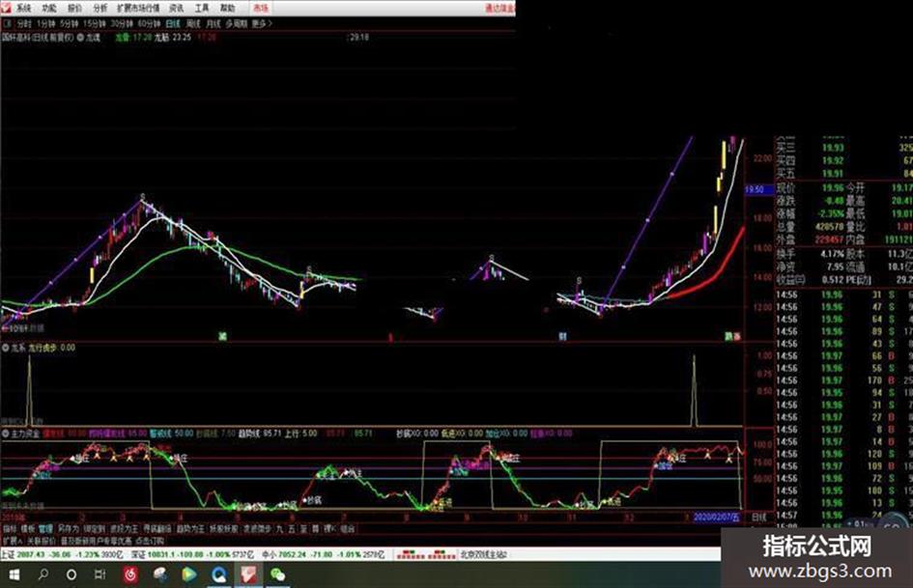Open the 指标 tab in the bottom bar

[x=10, y=528]
